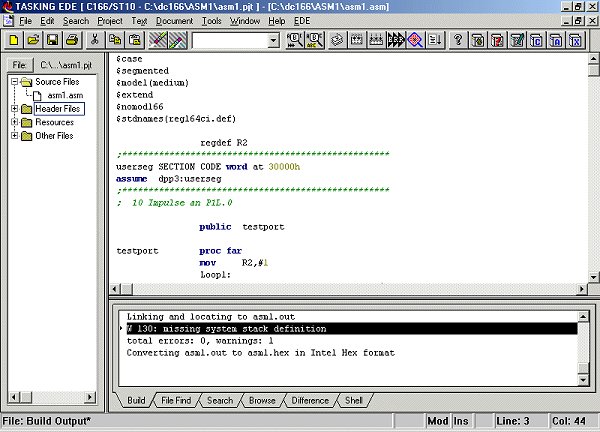Image resolution: width=600 pixels, height=432 pixels.
Task: Click the Cut scissors icon
Action: point(95,40)
